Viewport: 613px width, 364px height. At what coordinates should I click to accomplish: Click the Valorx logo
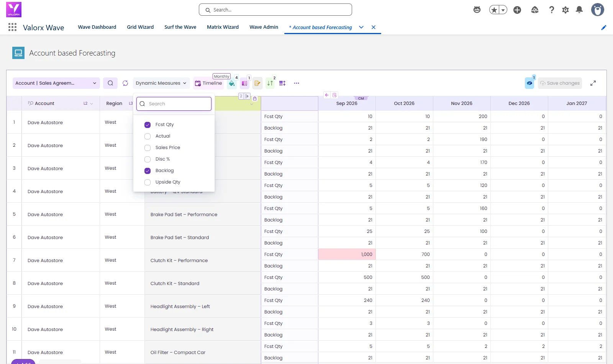click(14, 10)
